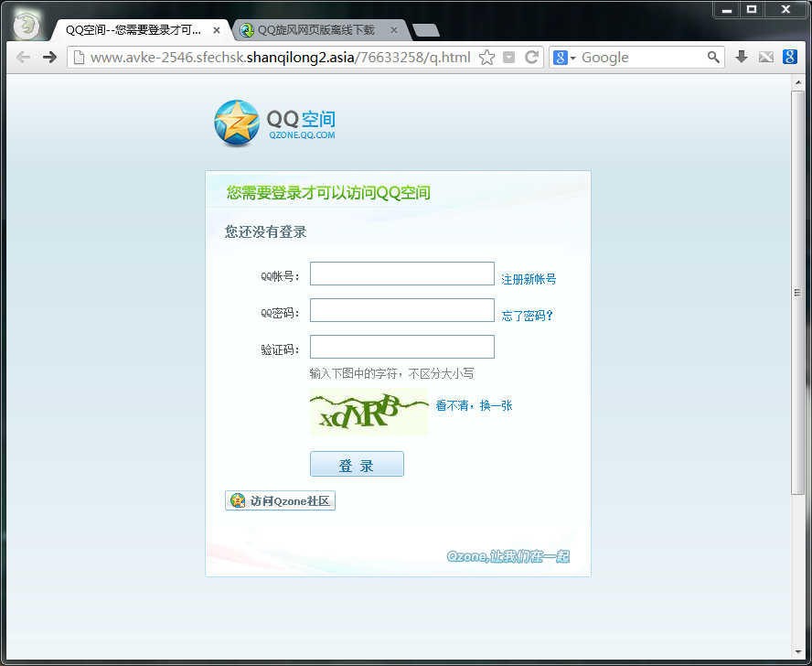Open the downloads arrow icon

point(742,57)
